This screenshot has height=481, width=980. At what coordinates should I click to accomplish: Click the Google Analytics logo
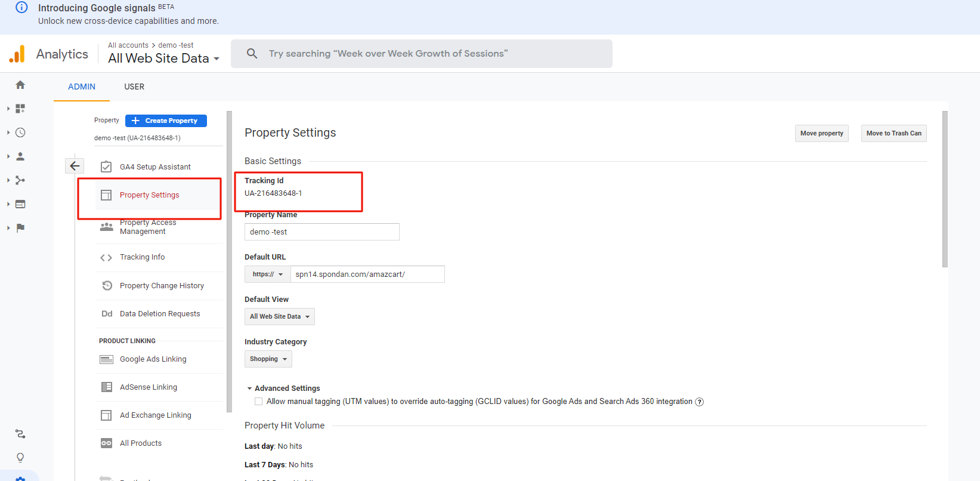pos(17,54)
